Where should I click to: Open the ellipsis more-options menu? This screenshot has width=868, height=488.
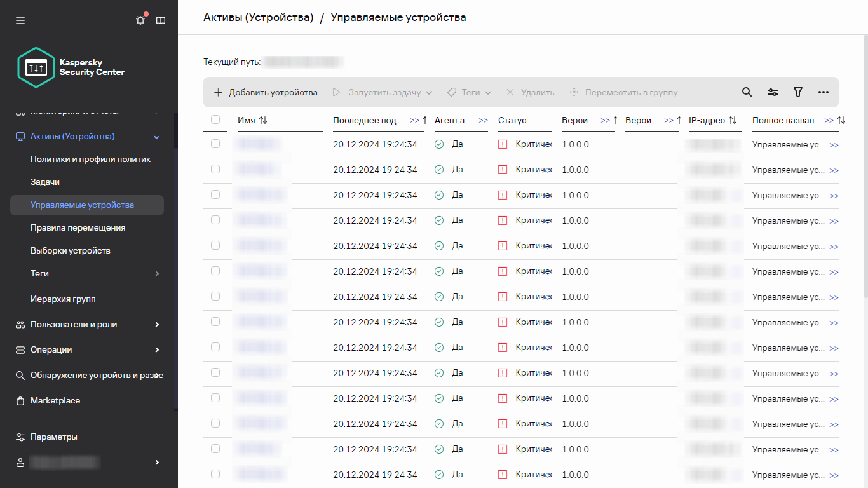pos(824,92)
